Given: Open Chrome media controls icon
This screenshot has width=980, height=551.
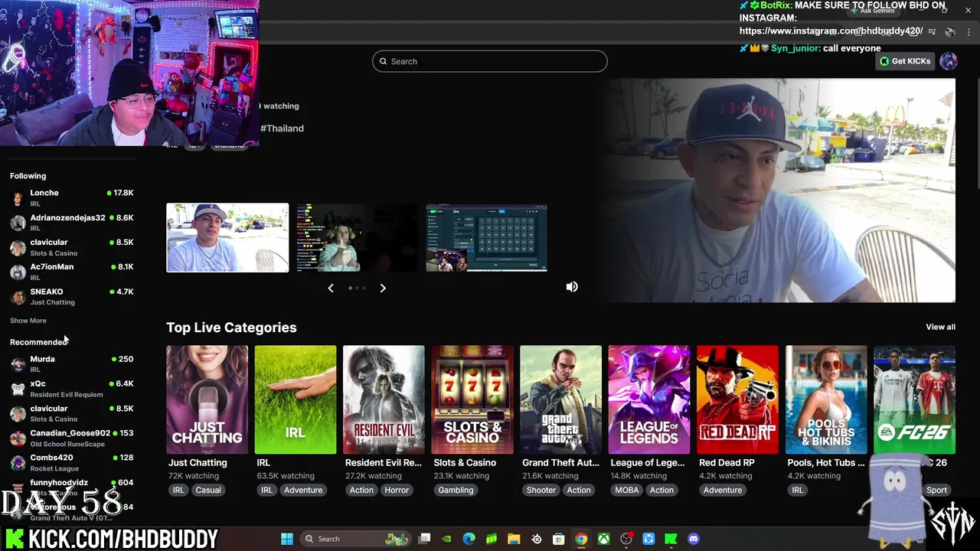Looking at the screenshot, I should (x=932, y=31).
